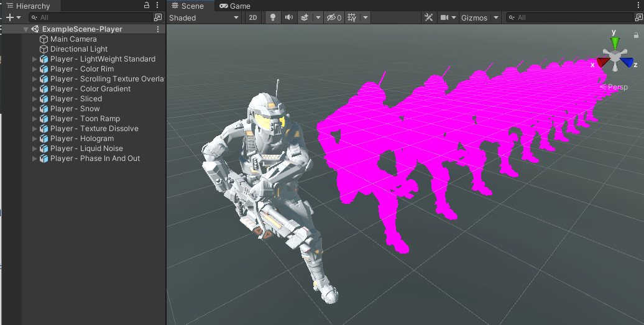Open the Gizmos dropdown arrow
The height and width of the screenshot is (325, 644).
[495, 17]
